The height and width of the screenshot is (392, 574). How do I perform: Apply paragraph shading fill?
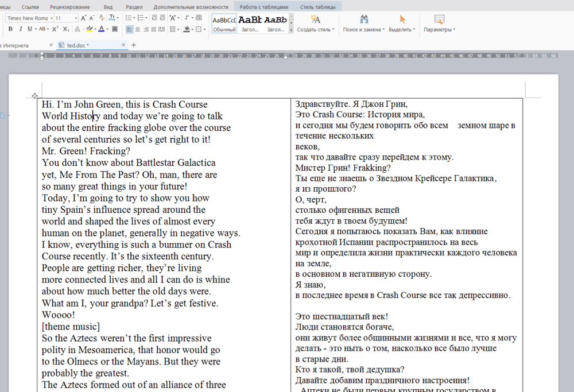(x=187, y=29)
